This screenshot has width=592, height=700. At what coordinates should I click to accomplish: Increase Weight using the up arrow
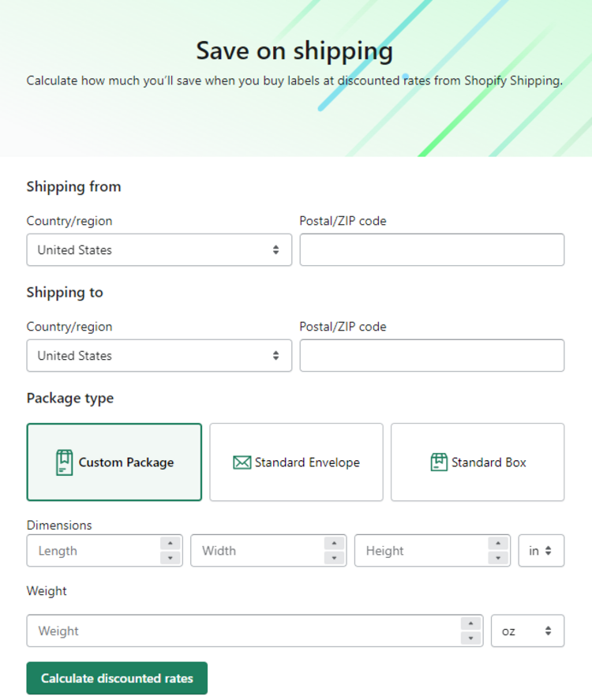pyautogui.click(x=471, y=623)
